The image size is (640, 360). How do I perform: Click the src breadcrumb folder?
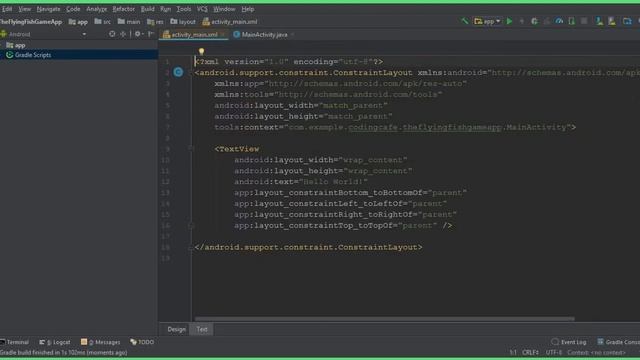point(103,22)
